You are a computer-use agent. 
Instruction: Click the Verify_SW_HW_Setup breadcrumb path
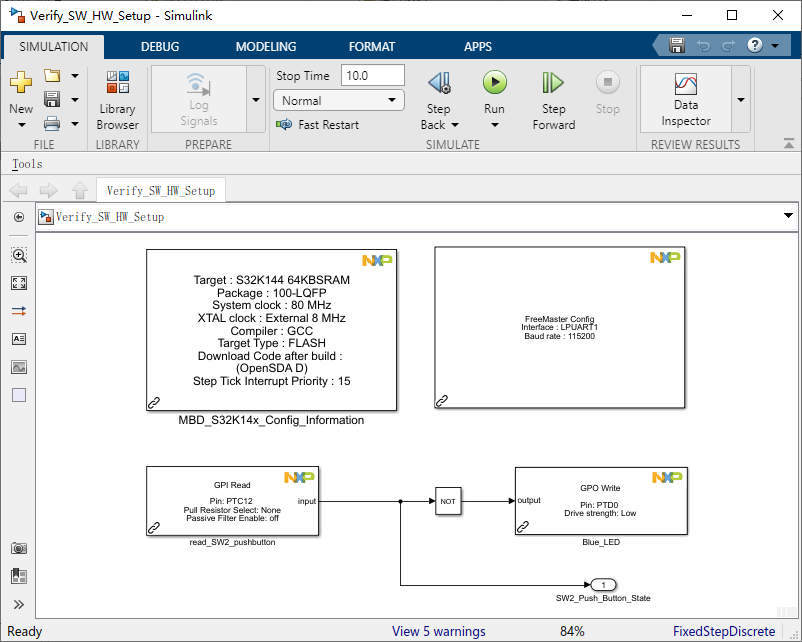coord(110,216)
